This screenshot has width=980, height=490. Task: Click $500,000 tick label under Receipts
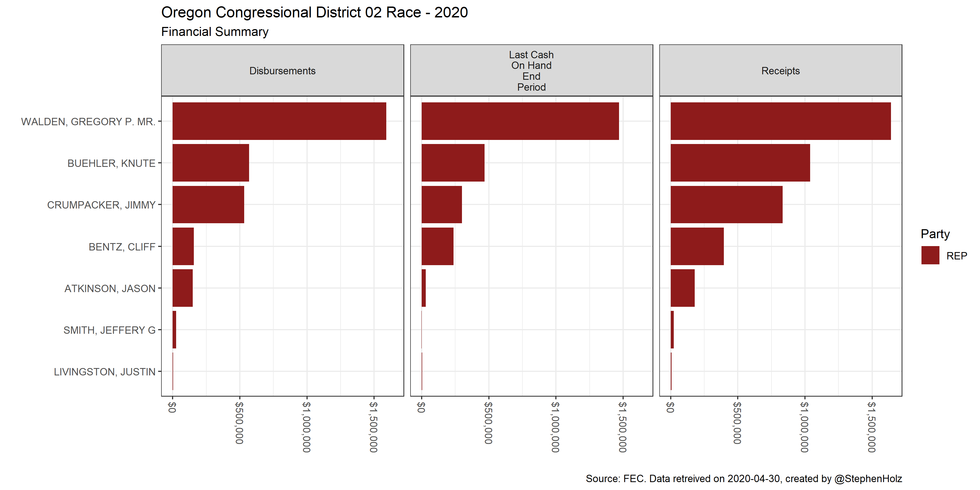[x=737, y=423]
